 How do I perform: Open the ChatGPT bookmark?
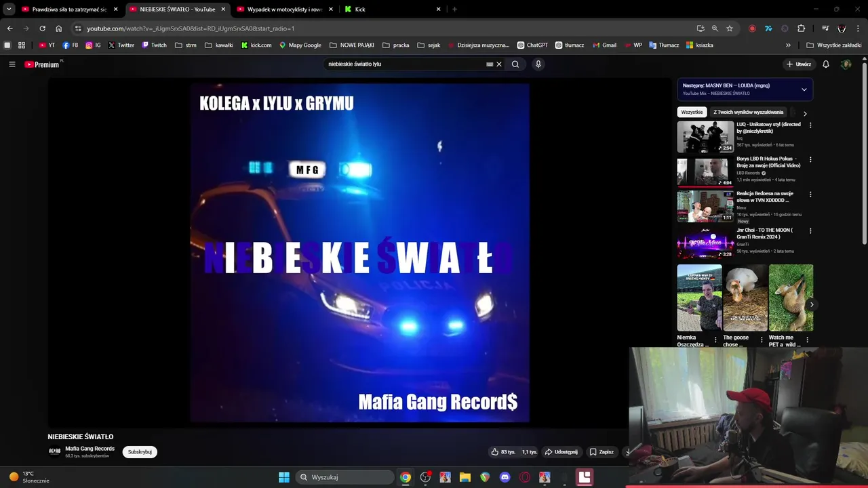click(532, 45)
